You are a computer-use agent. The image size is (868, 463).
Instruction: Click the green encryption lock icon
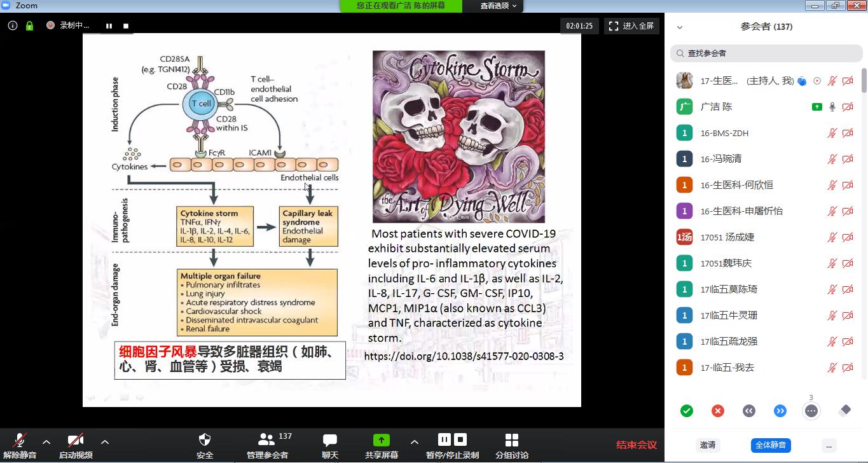coord(29,26)
